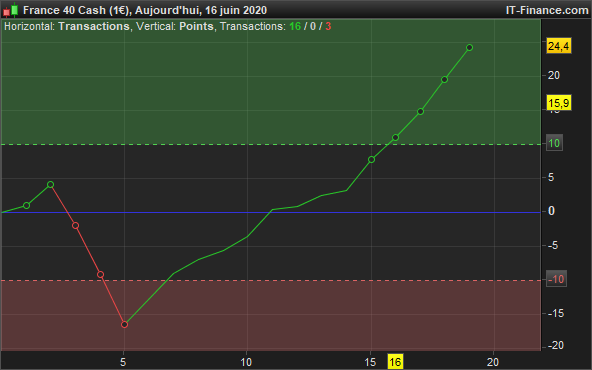Click the 'Aujourd'hui, 16 juin 2020' date text
Screen dimensions: 592x370
pos(201,10)
